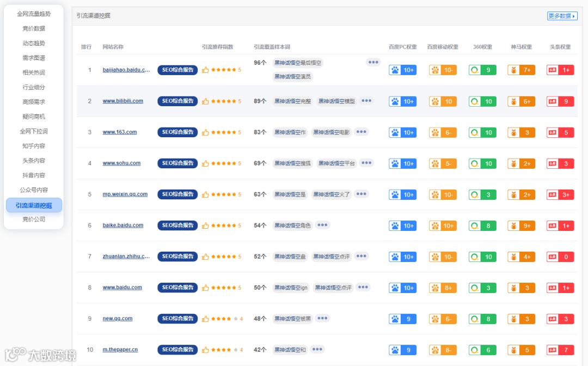Open www.bilibili.com link
The image size is (588, 366).
(122, 101)
